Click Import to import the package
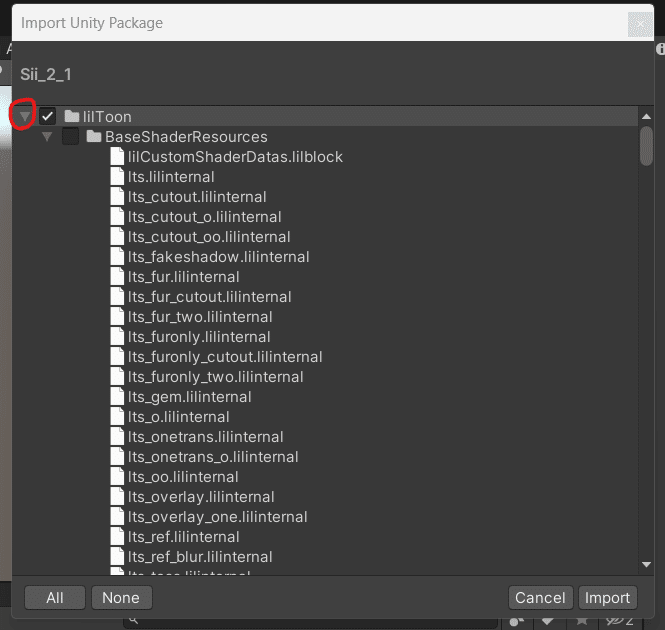665x630 pixels. (x=607, y=597)
